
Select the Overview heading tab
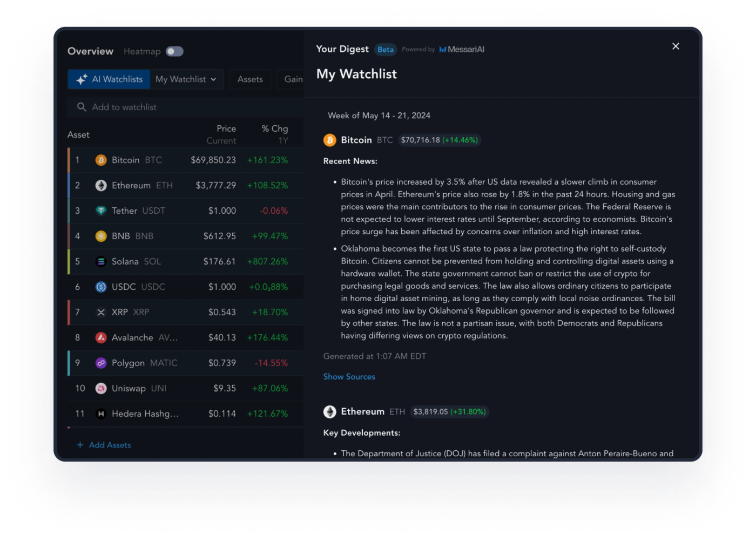click(91, 51)
